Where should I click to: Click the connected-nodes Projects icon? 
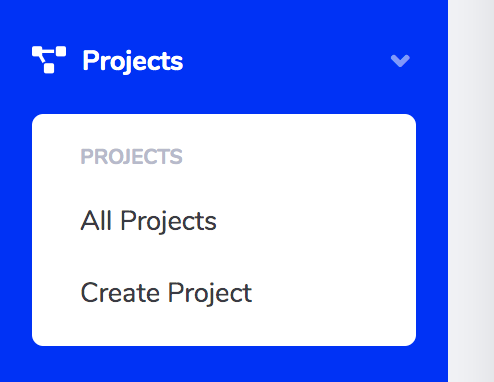49,60
